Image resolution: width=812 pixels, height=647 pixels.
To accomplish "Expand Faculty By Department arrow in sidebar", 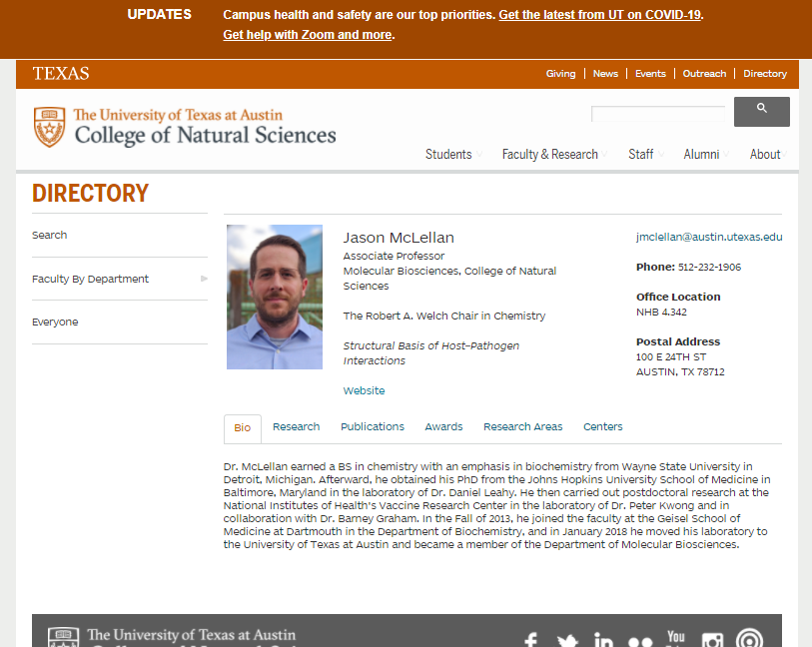I will point(204,279).
